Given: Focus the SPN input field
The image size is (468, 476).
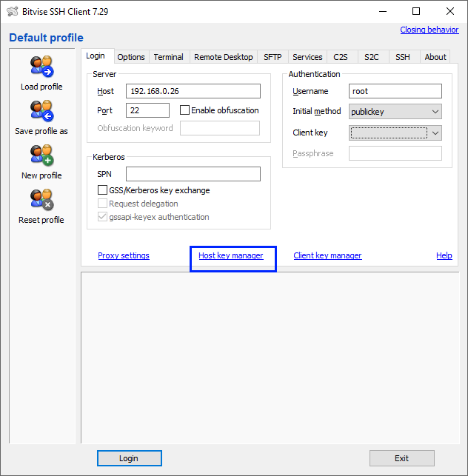Looking at the screenshot, I should (193, 174).
